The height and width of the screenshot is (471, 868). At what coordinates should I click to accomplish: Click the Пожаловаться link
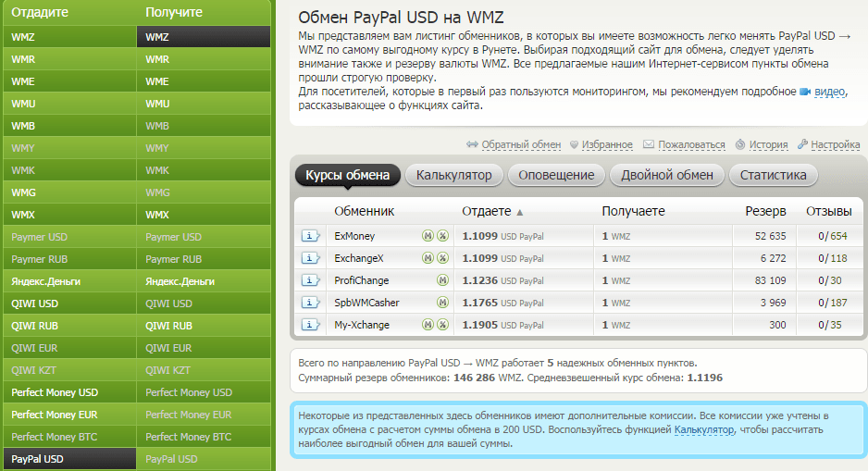pos(691,145)
